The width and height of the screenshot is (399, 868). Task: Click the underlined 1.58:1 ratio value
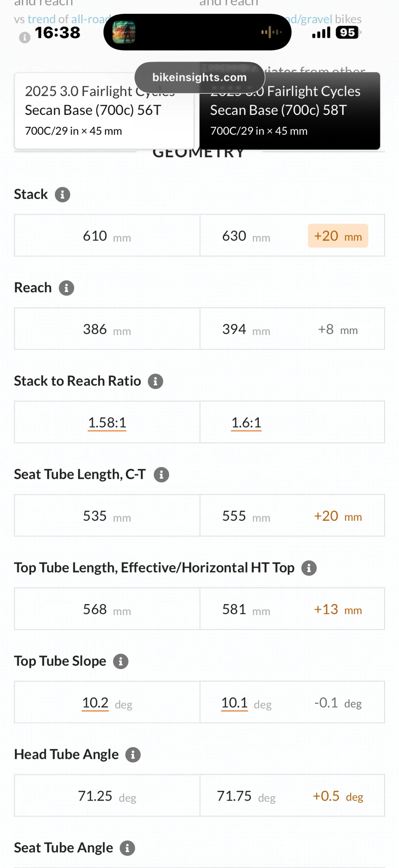coord(107,423)
